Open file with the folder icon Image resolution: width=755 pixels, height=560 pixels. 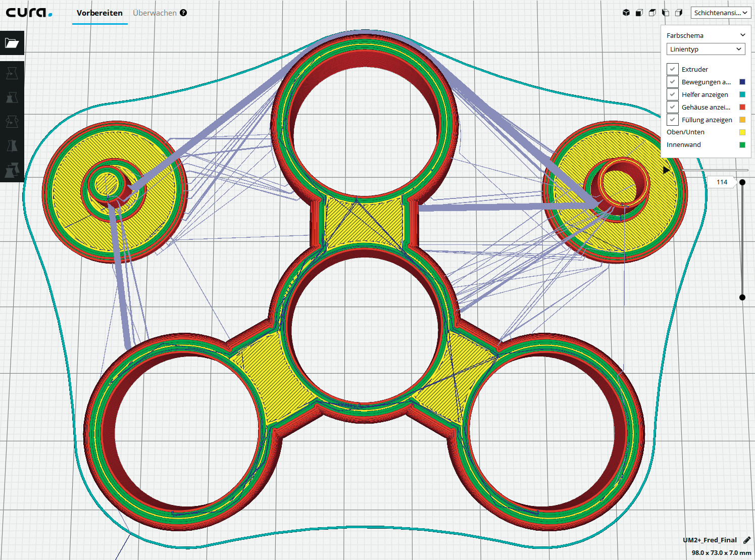click(12, 43)
